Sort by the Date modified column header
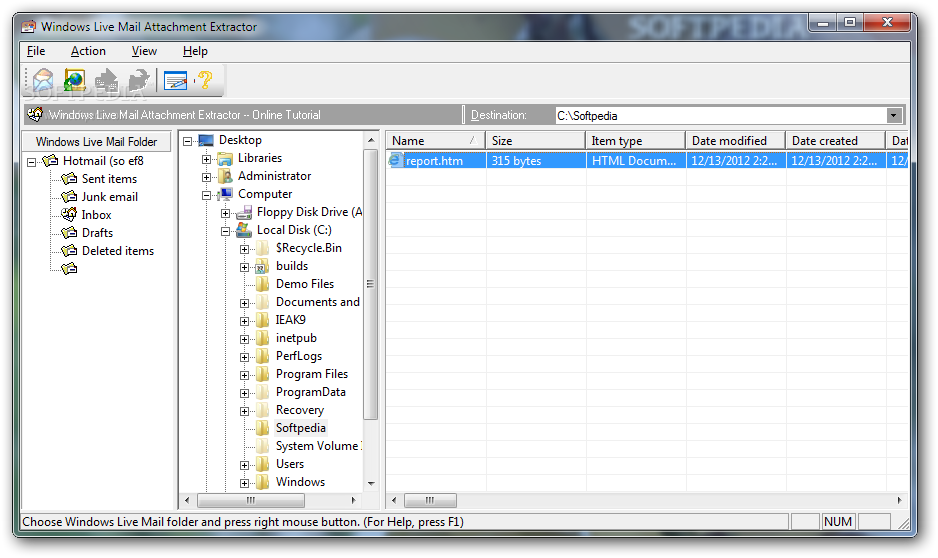938x558 pixels. coord(735,141)
